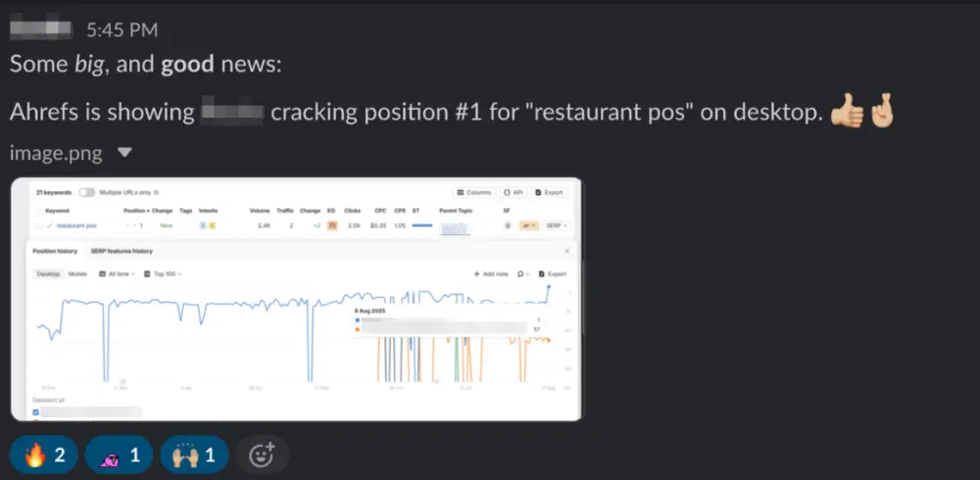The image size is (980, 480).
Task: Open the All time date range dropdown
Action: (x=117, y=274)
